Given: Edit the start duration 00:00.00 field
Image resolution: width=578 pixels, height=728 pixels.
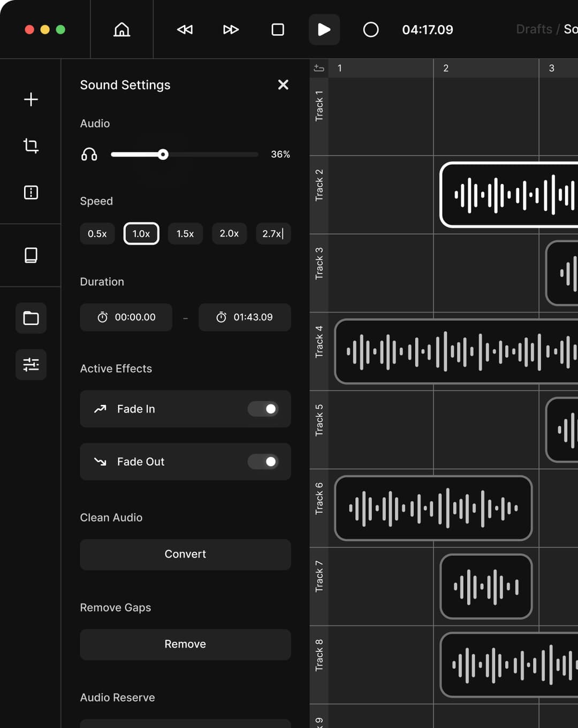Looking at the screenshot, I should pyautogui.click(x=126, y=317).
